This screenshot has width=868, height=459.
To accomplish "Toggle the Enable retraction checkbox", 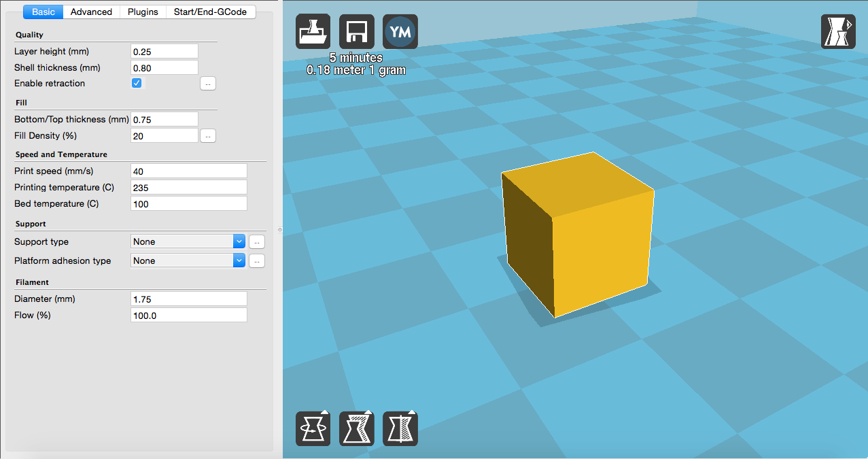I will pos(137,83).
